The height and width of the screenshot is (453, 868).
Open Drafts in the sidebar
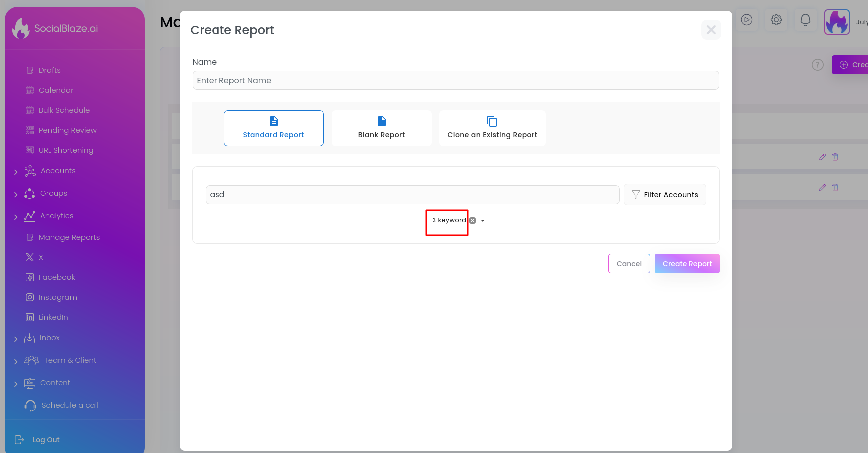(49, 70)
